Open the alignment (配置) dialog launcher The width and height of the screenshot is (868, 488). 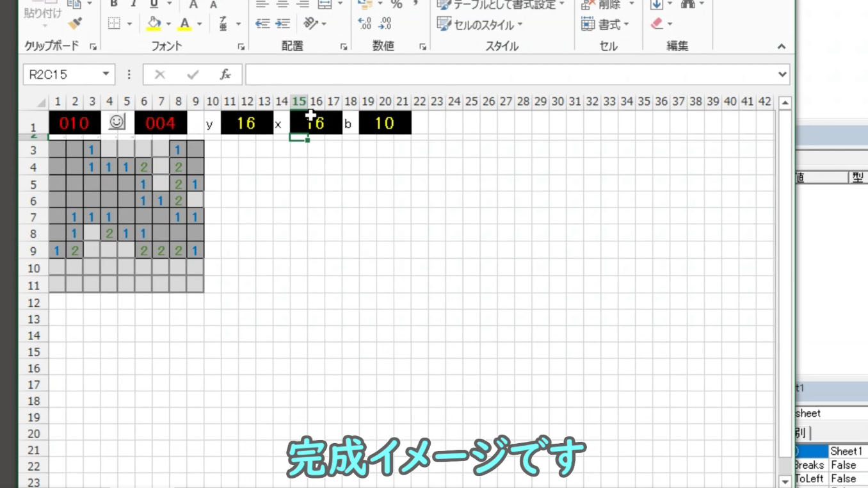pos(344,47)
